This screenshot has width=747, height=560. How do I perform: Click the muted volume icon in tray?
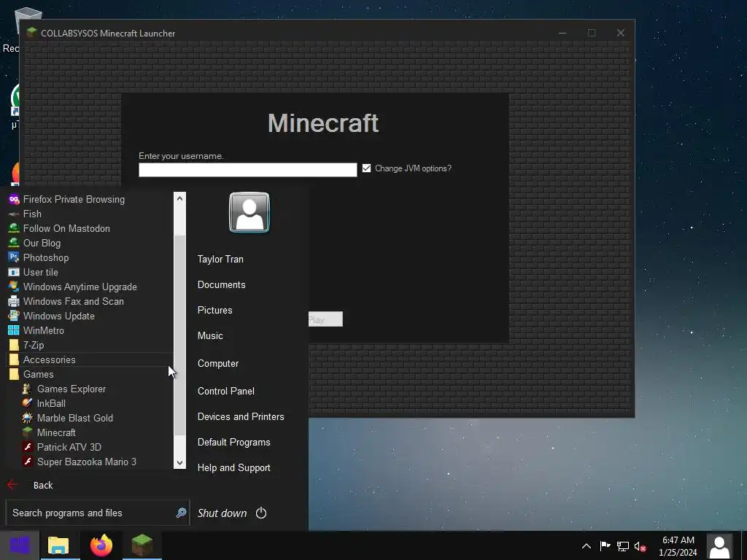pos(640,547)
